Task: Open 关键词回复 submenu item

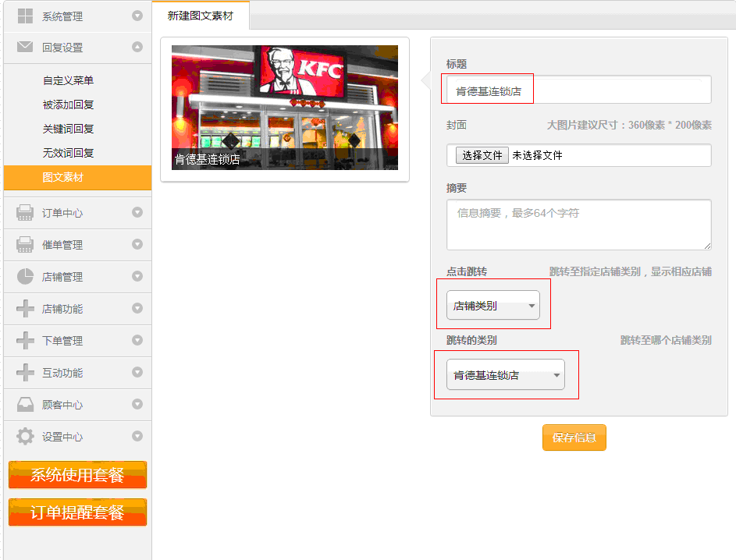Action: [68, 129]
